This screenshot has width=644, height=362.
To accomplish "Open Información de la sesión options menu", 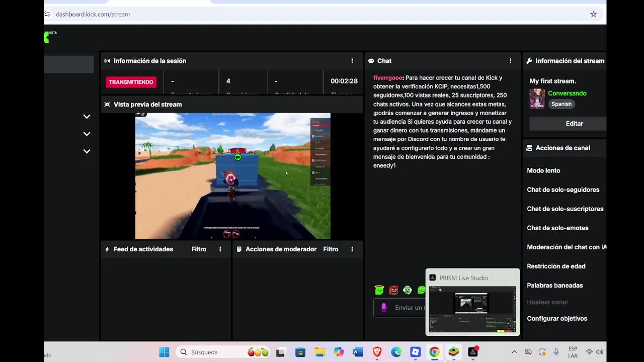I will (x=352, y=61).
